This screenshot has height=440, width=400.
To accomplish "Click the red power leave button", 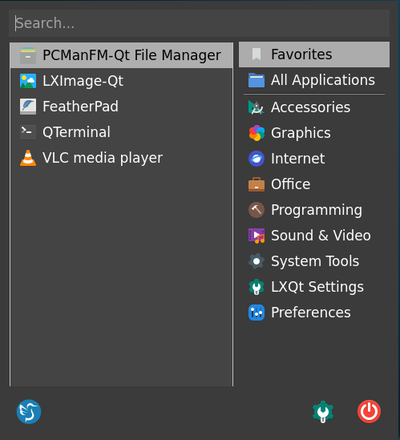I will 369,411.
